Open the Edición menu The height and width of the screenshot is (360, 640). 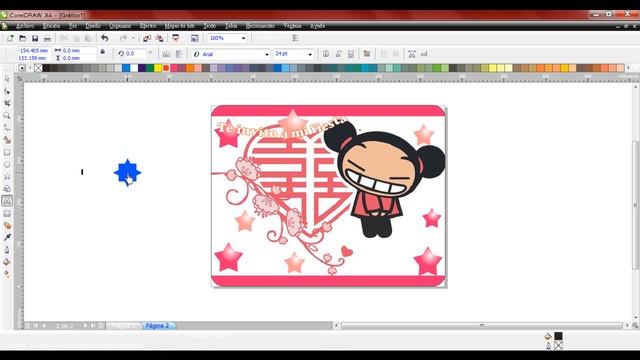click(x=51, y=26)
